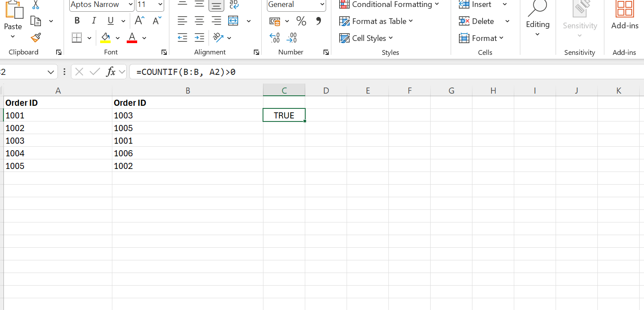Toggle Center horizontal alignment

coord(199,21)
